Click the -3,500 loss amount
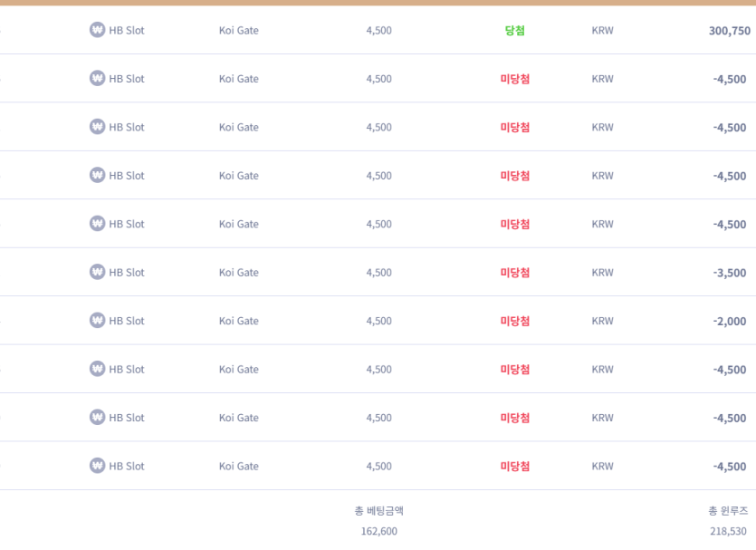Viewport: 756px width, 550px height. 730,273
